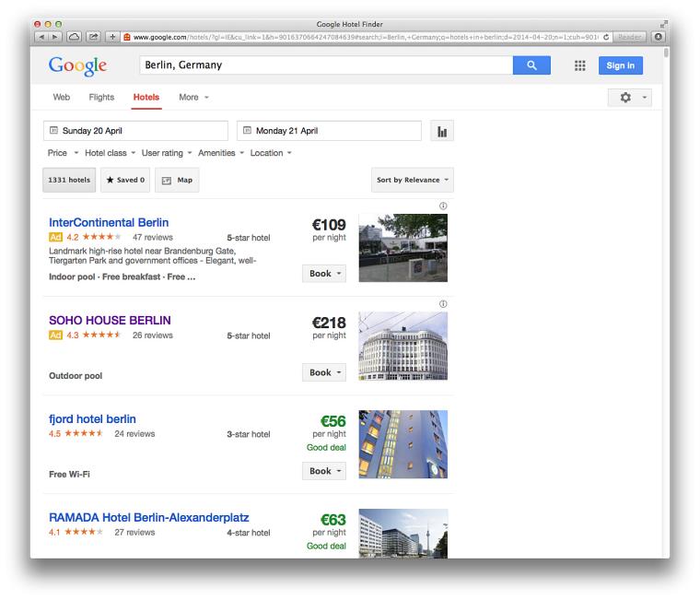
Task: Click 24 reviews for fjord hotel
Action: pos(134,434)
